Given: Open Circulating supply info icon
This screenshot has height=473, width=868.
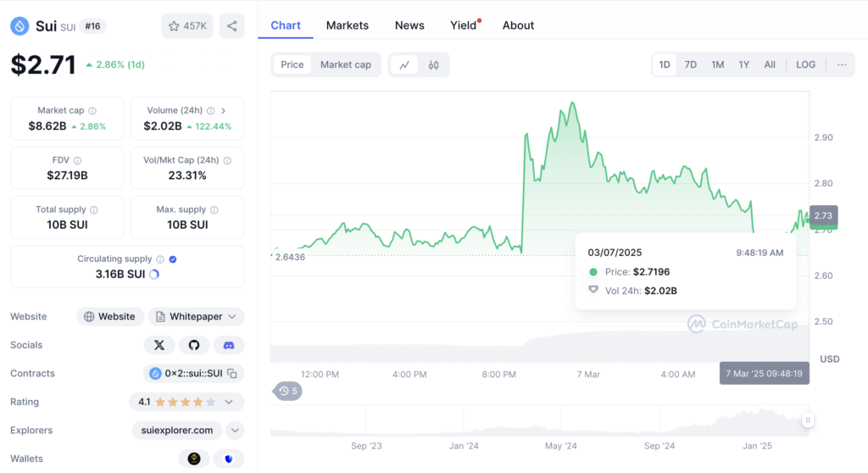Looking at the screenshot, I should coord(160,259).
